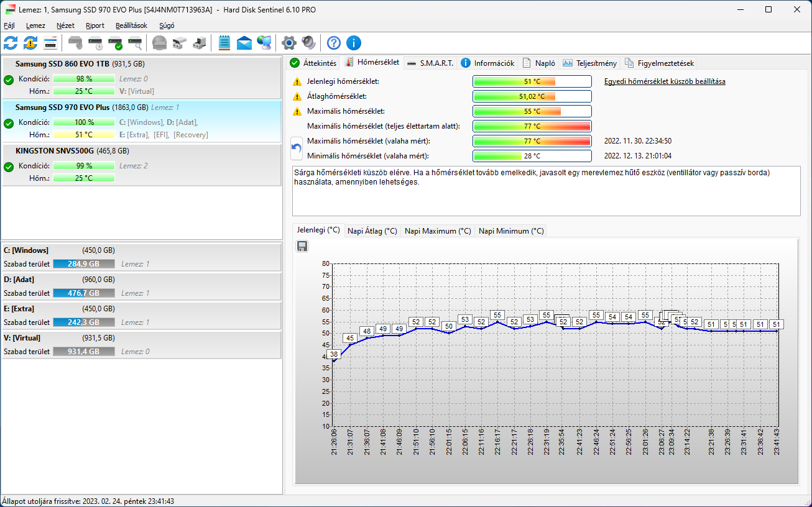Image resolution: width=812 pixels, height=507 pixels.
Task: Click the 51 °C current temperature bar
Action: point(532,81)
